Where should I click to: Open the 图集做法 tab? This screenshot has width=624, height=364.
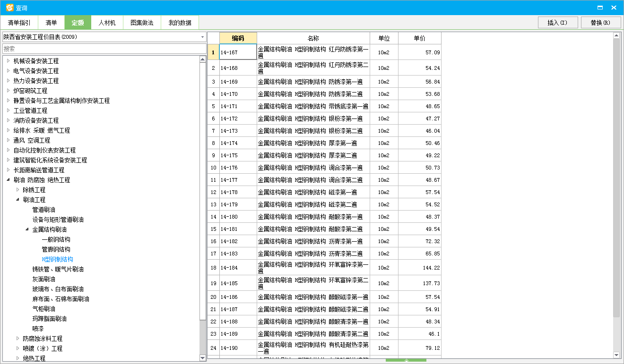pyautogui.click(x=142, y=23)
